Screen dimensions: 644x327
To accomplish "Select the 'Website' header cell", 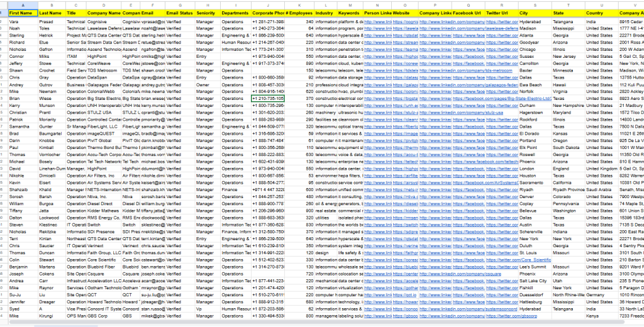I will (x=405, y=13).
